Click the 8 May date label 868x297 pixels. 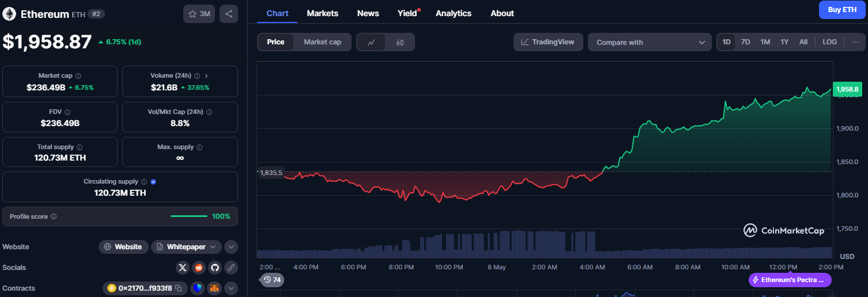pos(496,267)
